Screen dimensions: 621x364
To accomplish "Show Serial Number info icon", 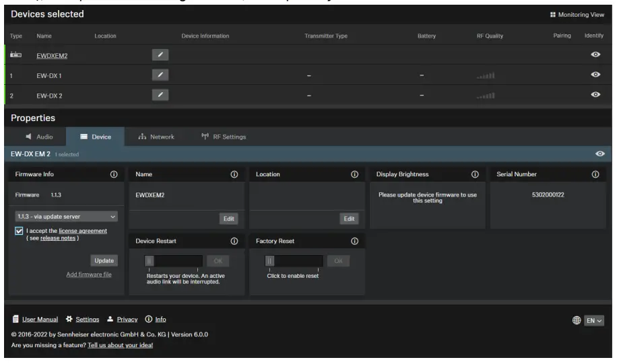I will (x=595, y=174).
